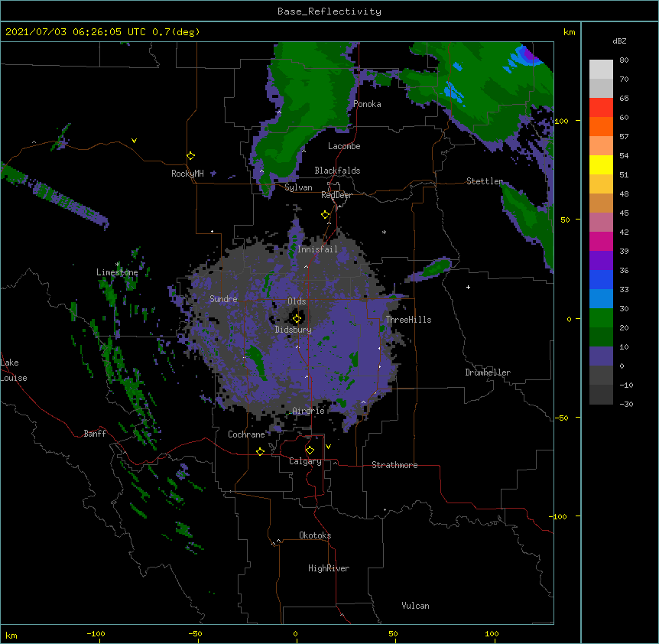Select the lightest gray swatch atop the legend
The height and width of the screenshot is (644, 659).
tap(601, 69)
